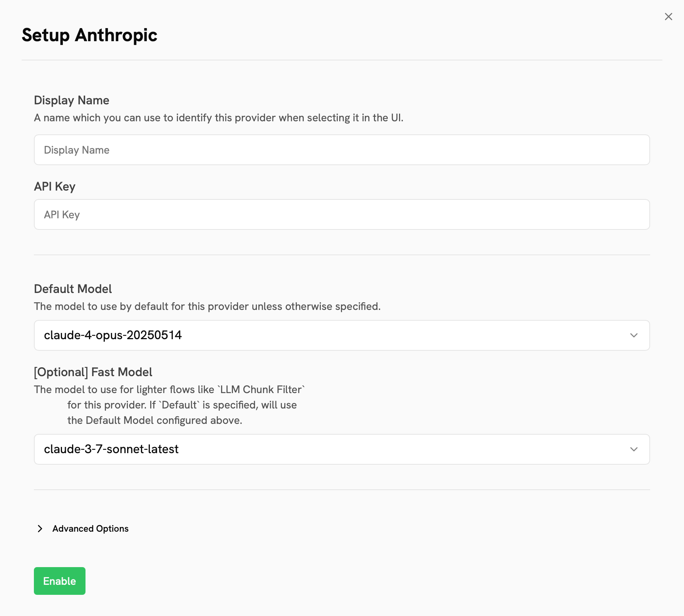Screen dimensions: 684x616
Task: Click Advanced Options label
Action: 90,529
